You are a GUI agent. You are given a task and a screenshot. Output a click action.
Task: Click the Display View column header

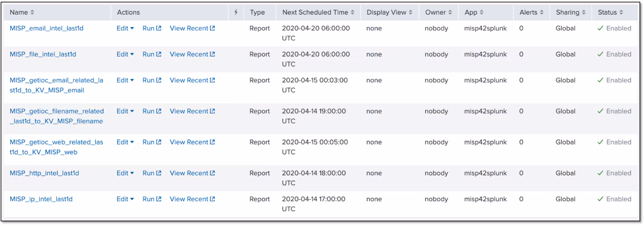pyautogui.click(x=386, y=12)
